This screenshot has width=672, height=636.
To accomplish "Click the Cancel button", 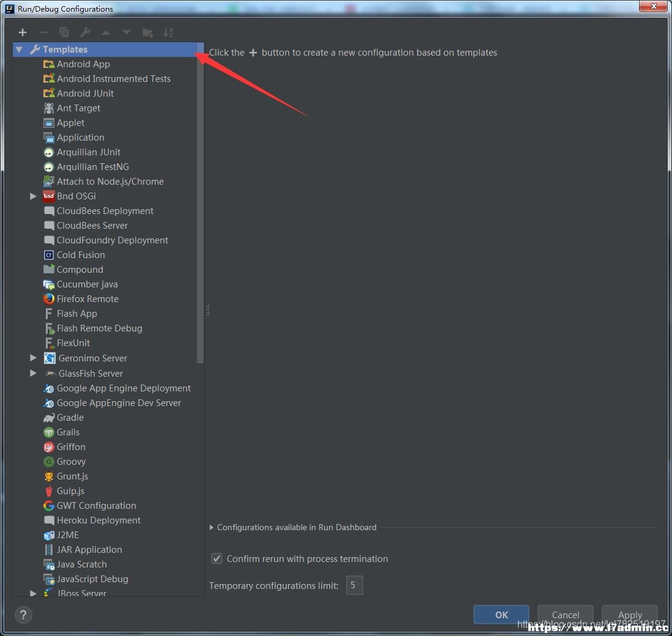I will tap(565, 615).
